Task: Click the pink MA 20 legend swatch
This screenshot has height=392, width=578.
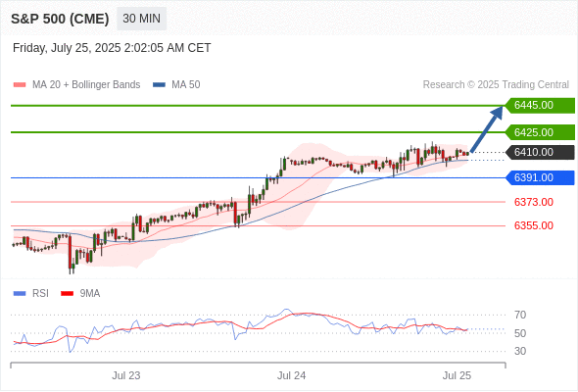Action: [20, 85]
